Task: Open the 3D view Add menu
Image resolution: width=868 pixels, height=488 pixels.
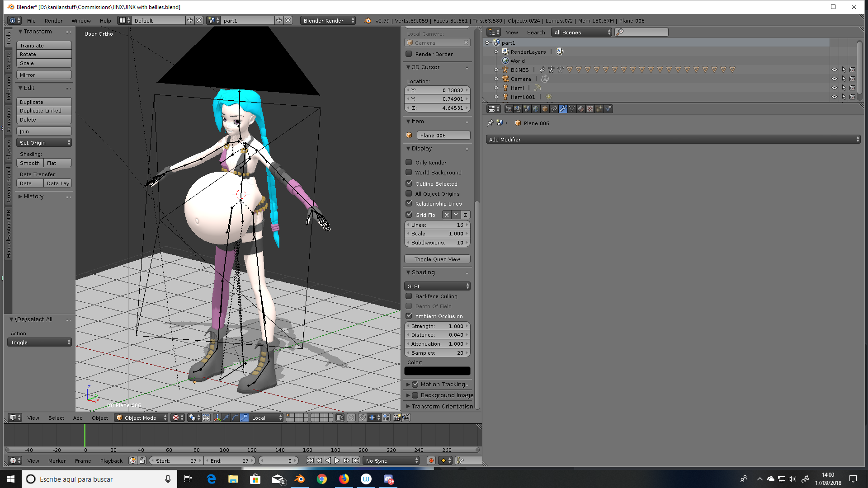Action: [x=78, y=418]
